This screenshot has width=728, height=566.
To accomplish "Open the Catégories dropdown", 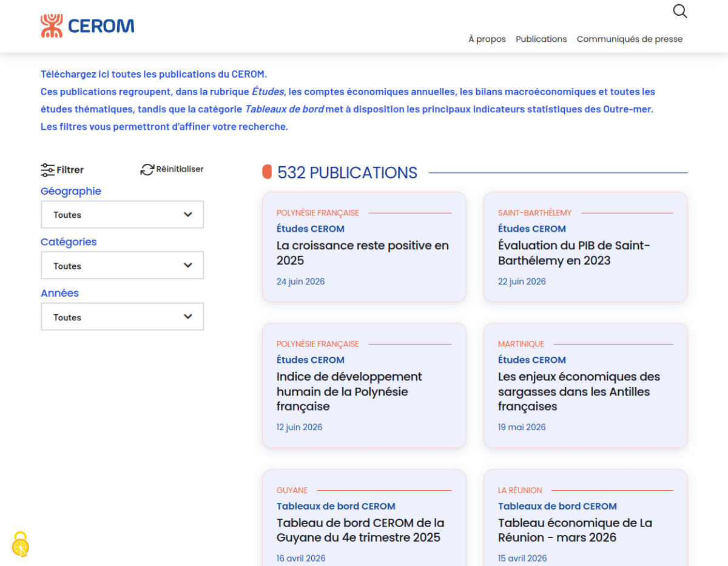I will pos(122,266).
